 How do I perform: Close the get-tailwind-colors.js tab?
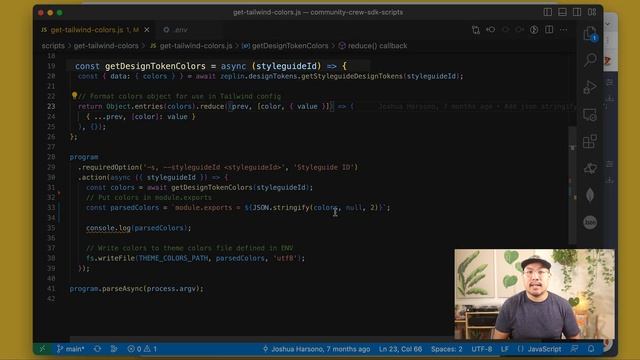tap(147, 30)
